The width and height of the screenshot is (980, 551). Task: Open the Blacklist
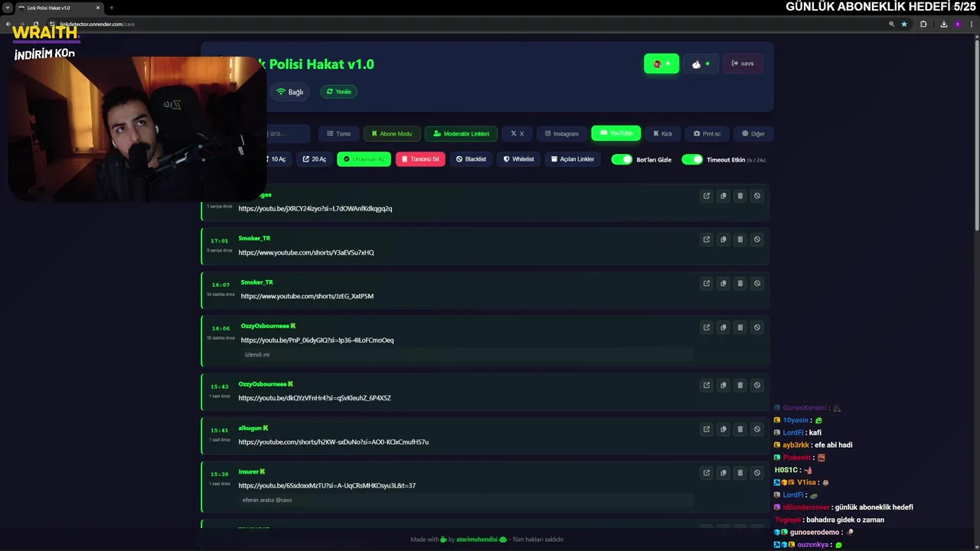tap(471, 159)
